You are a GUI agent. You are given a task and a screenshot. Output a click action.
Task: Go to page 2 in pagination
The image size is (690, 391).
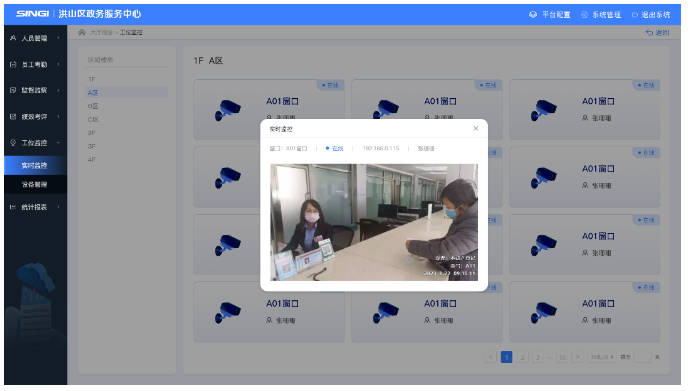522,357
